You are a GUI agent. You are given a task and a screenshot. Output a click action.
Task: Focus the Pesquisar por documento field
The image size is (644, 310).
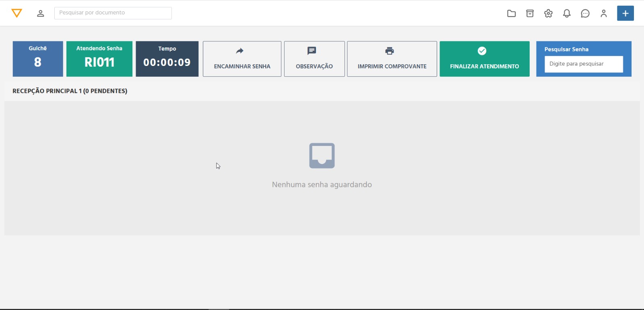coord(113,13)
